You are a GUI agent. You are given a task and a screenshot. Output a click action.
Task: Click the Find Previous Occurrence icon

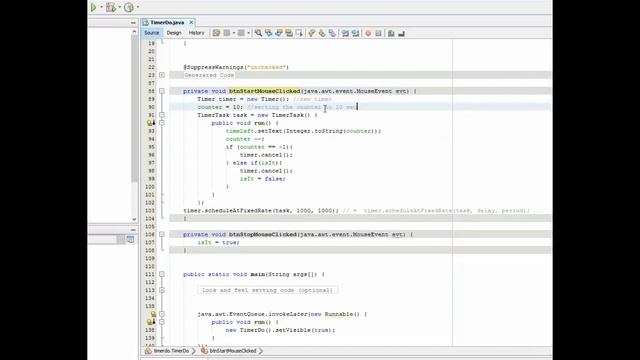coord(269,33)
